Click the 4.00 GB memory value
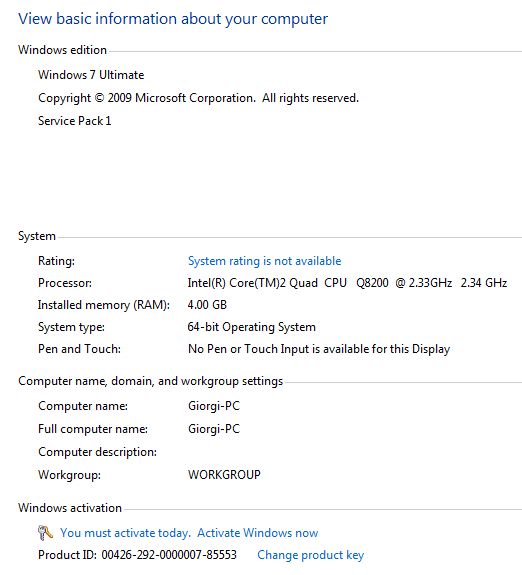The image size is (522, 575). pyautogui.click(x=207, y=305)
